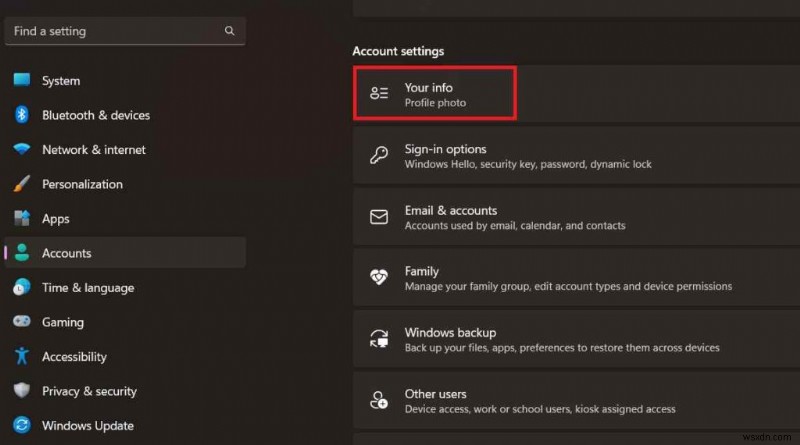Click the Apps icon in sidebar
The image size is (800, 445).
tap(21, 218)
